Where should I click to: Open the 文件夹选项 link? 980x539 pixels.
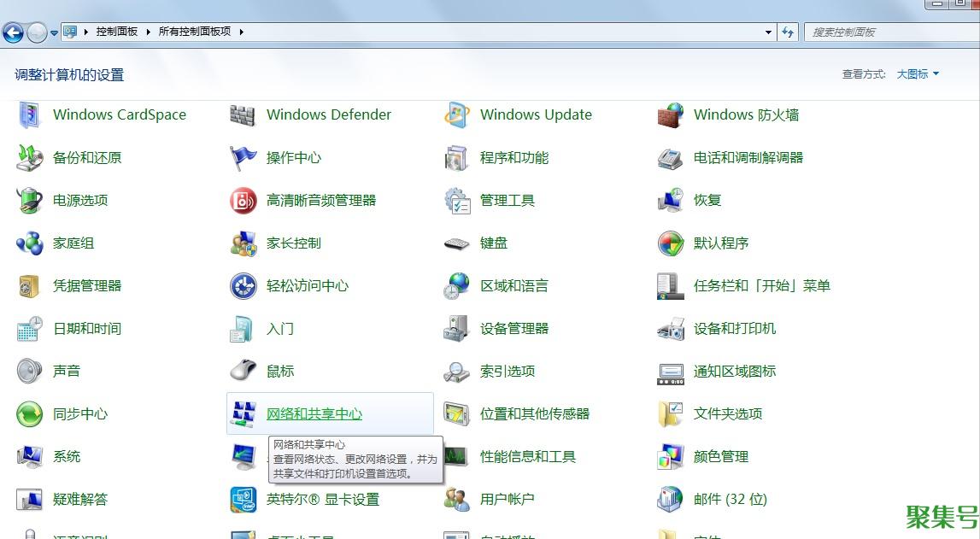point(727,414)
